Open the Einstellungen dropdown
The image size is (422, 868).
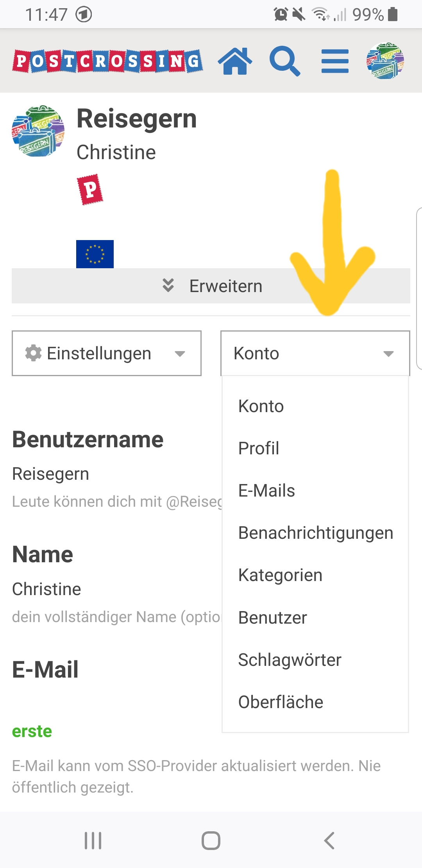click(x=107, y=353)
